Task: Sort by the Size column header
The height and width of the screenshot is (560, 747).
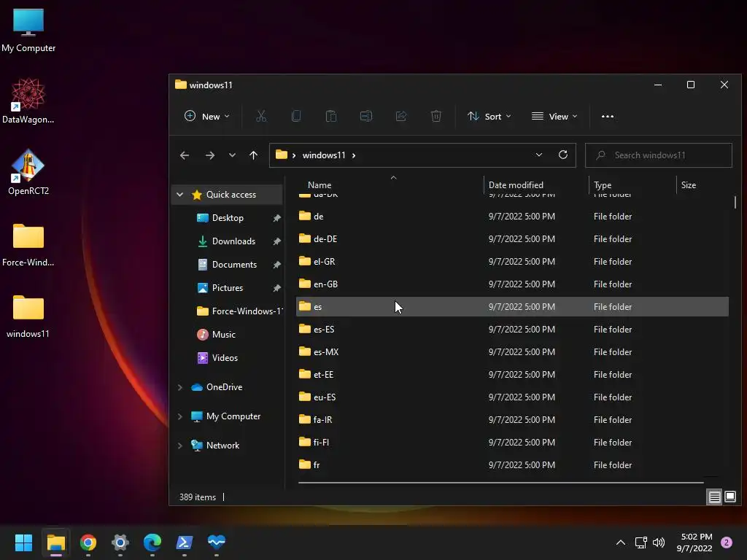Action: click(689, 184)
